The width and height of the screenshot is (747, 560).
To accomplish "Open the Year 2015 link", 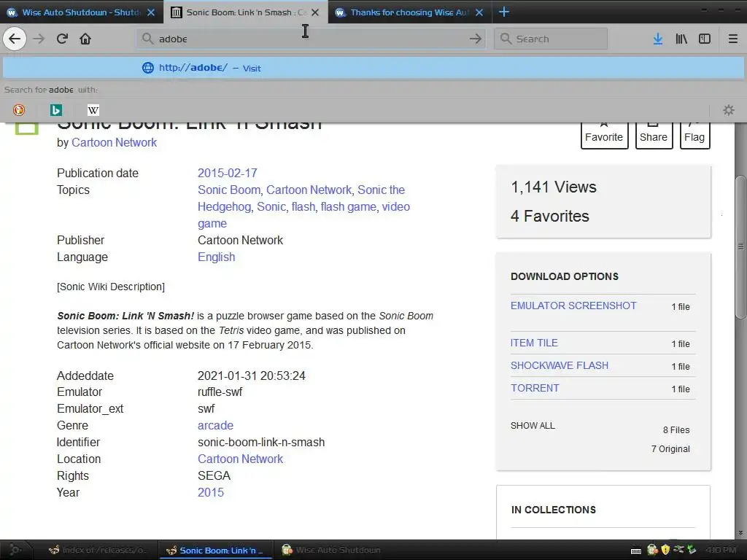I will pyautogui.click(x=211, y=492).
